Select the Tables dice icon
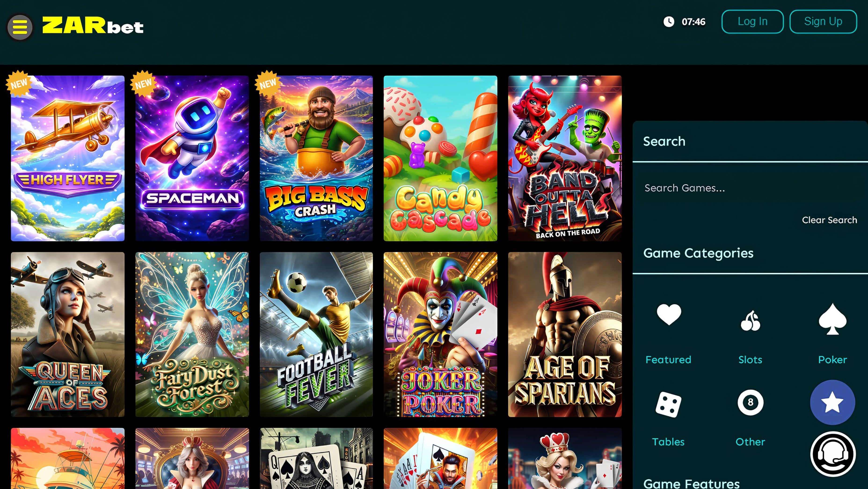This screenshot has width=868, height=489. (x=668, y=404)
